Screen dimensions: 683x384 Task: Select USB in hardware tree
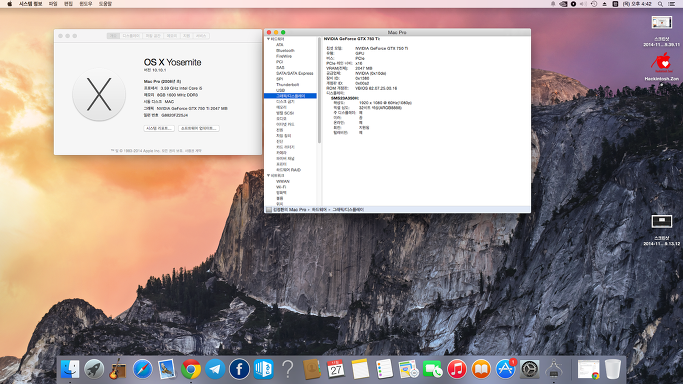pyautogui.click(x=280, y=90)
